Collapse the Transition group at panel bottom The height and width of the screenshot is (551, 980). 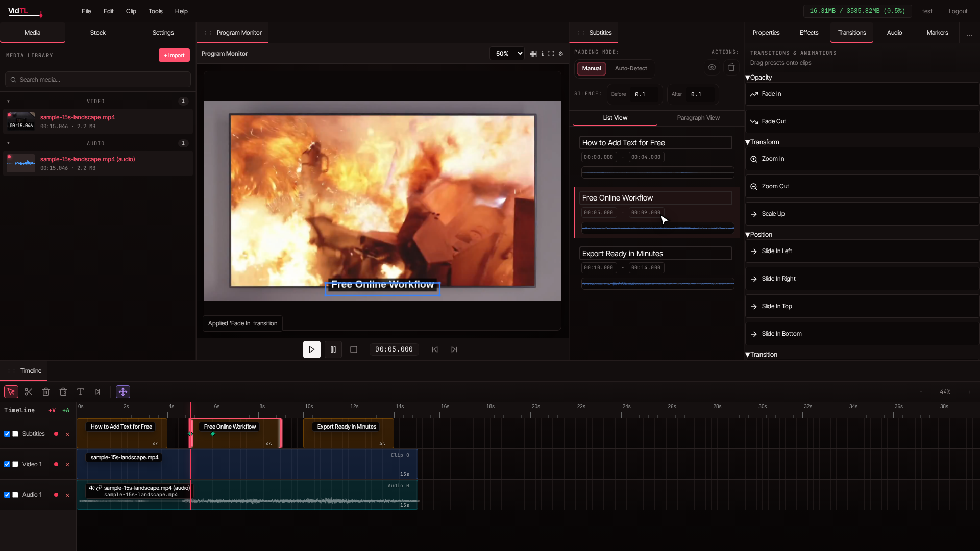[x=761, y=355]
